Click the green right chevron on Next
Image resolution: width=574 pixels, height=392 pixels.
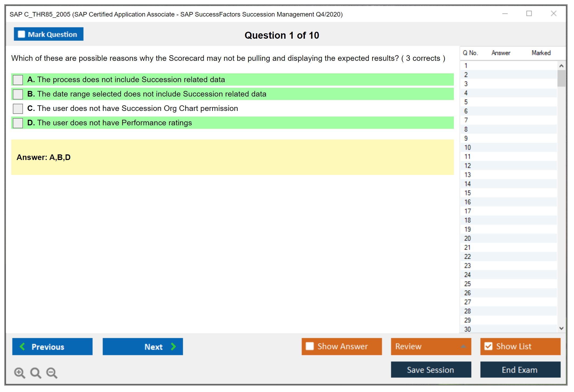pyautogui.click(x=174, y=346)
